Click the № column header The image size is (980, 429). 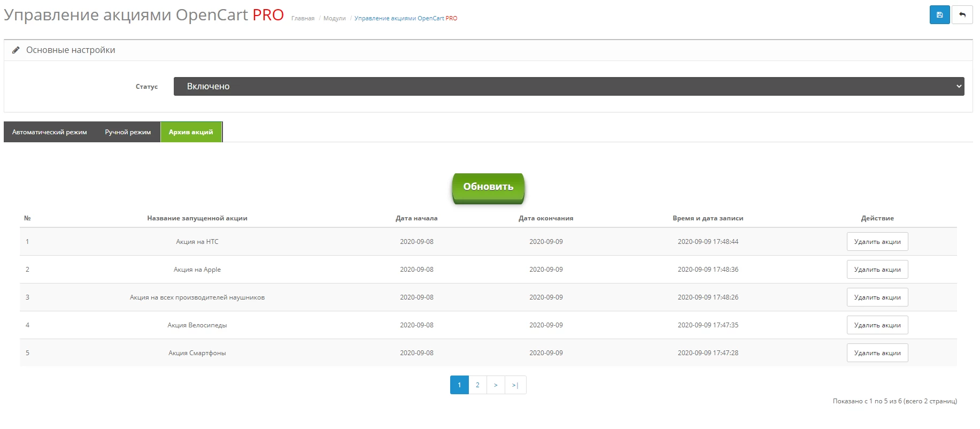tap(27, 218)
